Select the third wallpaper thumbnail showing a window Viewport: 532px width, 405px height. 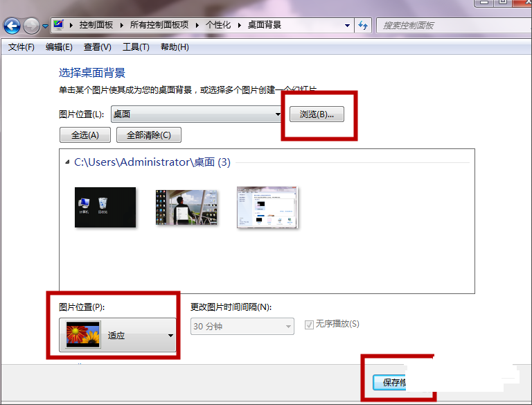pos(267,207)
